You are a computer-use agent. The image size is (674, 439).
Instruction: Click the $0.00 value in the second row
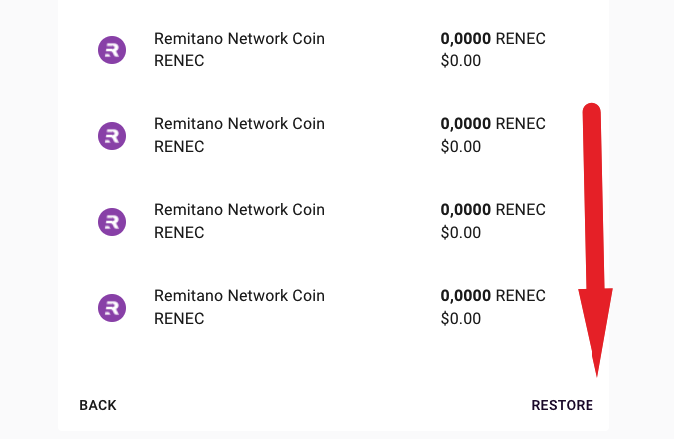[461, 147]
